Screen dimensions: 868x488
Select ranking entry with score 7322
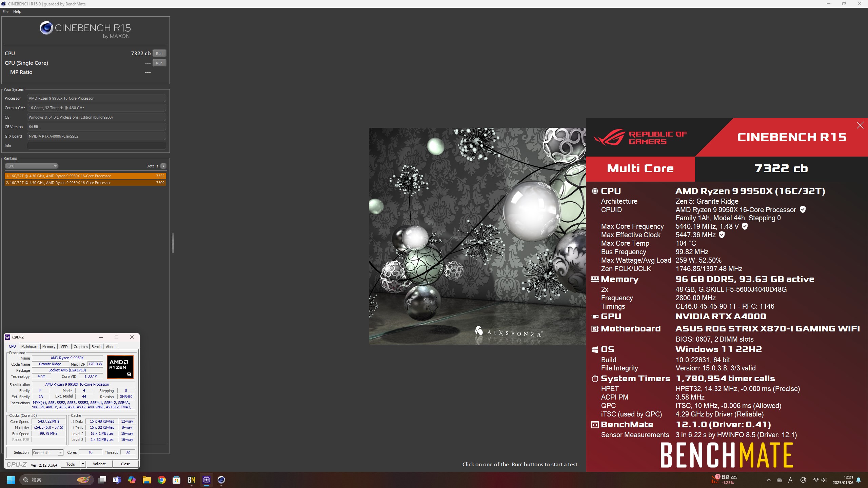[85, 176]
